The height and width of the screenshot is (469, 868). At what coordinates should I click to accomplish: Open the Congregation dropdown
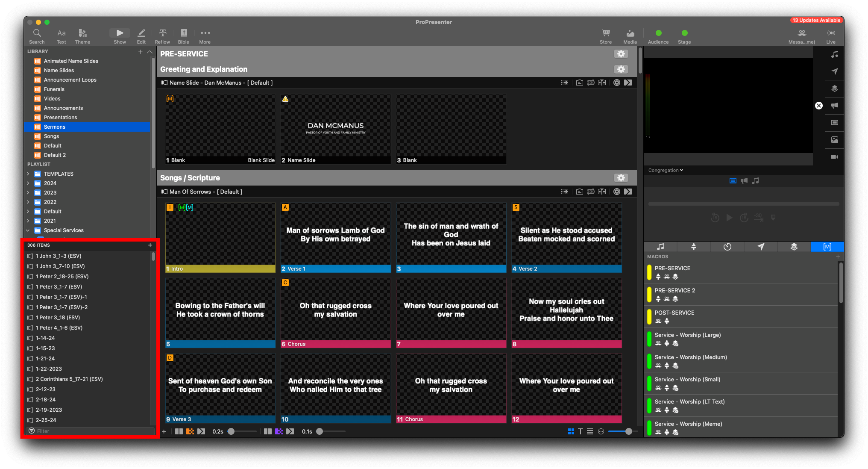(x=666, y=170)
